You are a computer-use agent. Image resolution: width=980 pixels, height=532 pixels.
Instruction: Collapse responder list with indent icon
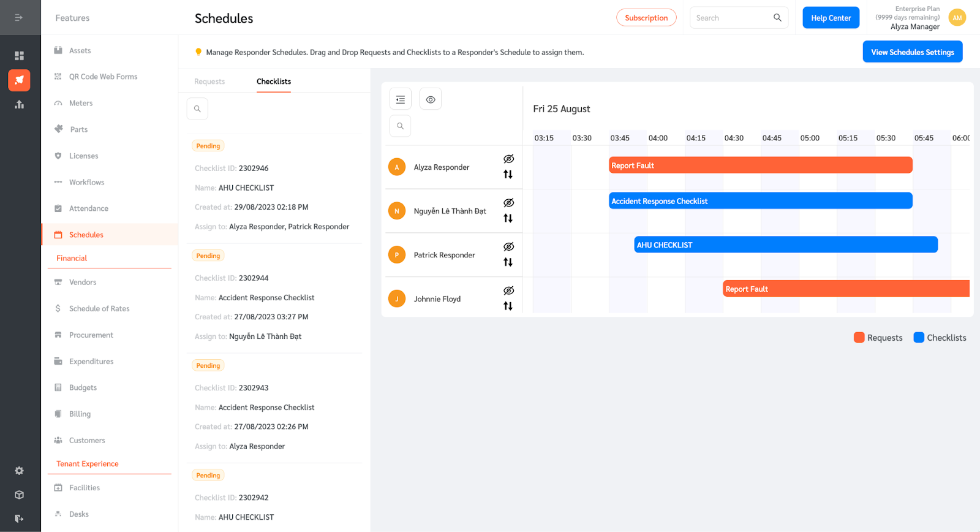click(401, 99)
